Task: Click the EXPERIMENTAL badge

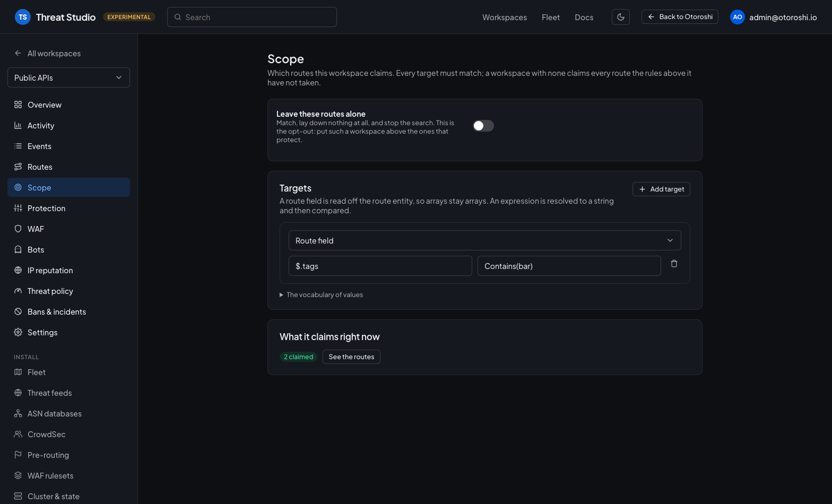Action: click(x=129, y=17)
